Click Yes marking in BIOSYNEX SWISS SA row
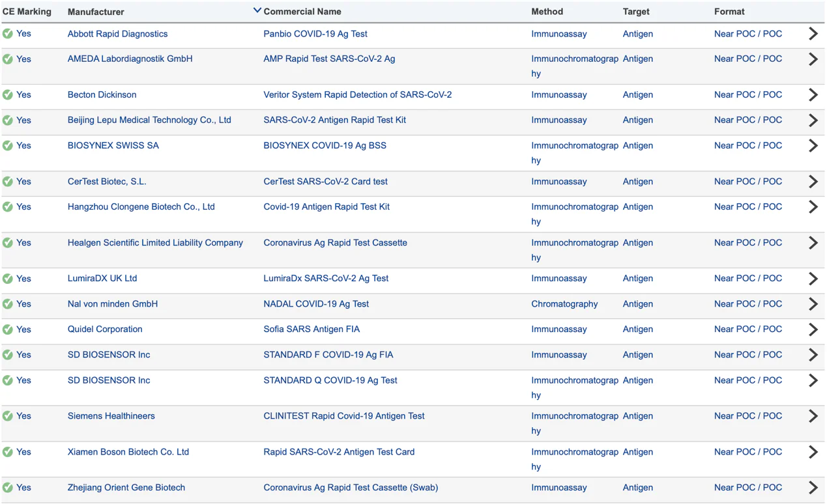827x504 pixels. [x=23, y=145]
